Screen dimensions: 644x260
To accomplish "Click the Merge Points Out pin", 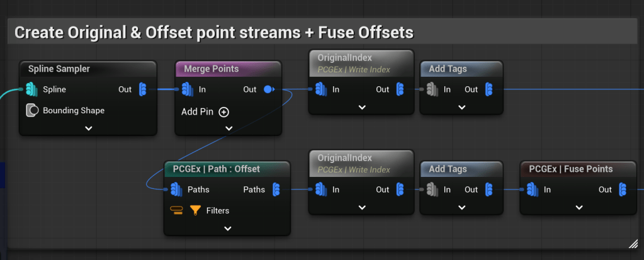I will point(268,89).
